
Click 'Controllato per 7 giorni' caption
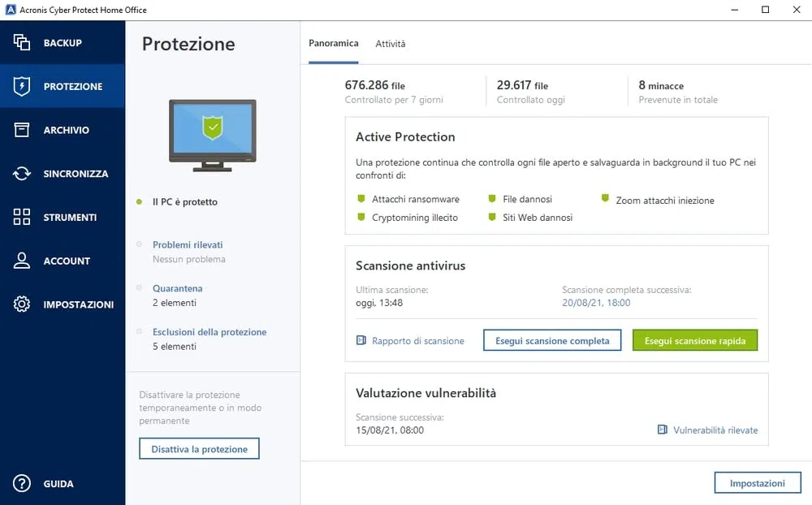pos(394,99)
